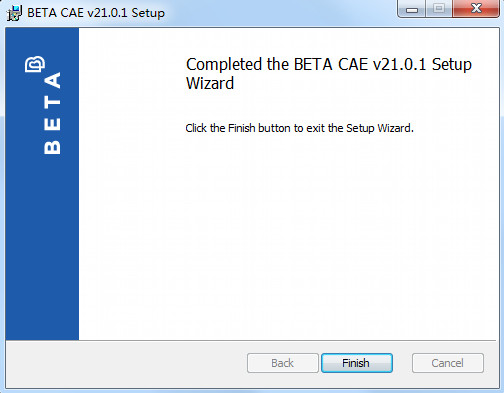
Task: Minimize the setup window
Action: click(412, 9)
